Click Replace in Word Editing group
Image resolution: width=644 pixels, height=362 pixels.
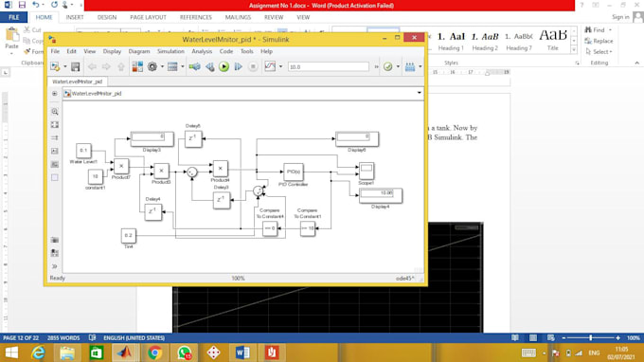point(599,41)
